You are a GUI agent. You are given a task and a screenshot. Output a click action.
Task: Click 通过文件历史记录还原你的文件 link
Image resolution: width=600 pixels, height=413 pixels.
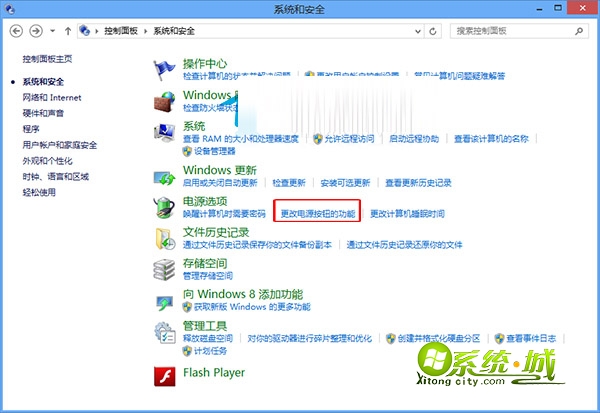[x=404, y=245]
